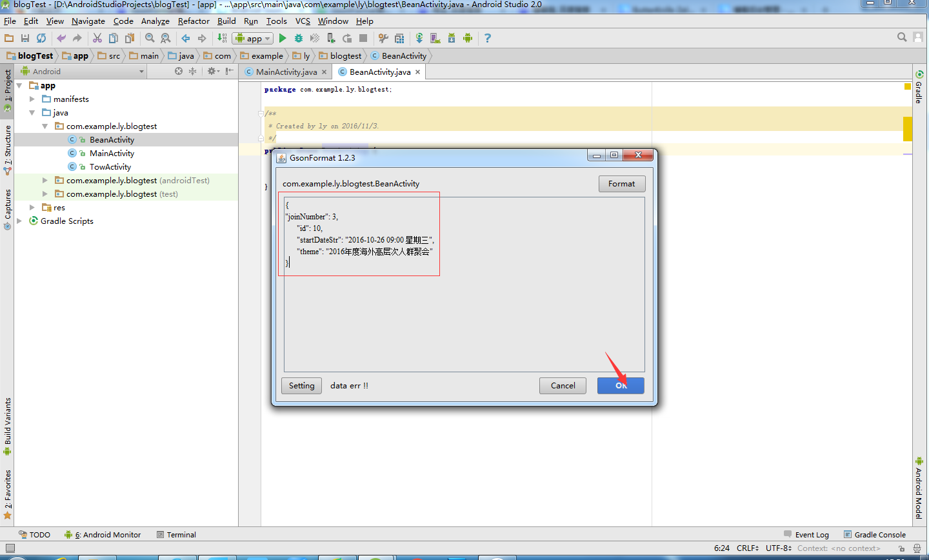Save all files with the floppy icon

point(25,38)
